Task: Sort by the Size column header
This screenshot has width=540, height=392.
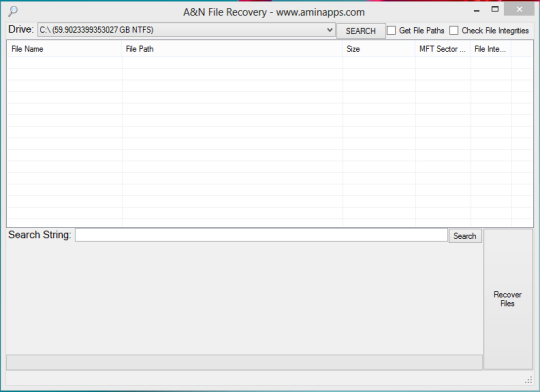Action: (379, 49)
